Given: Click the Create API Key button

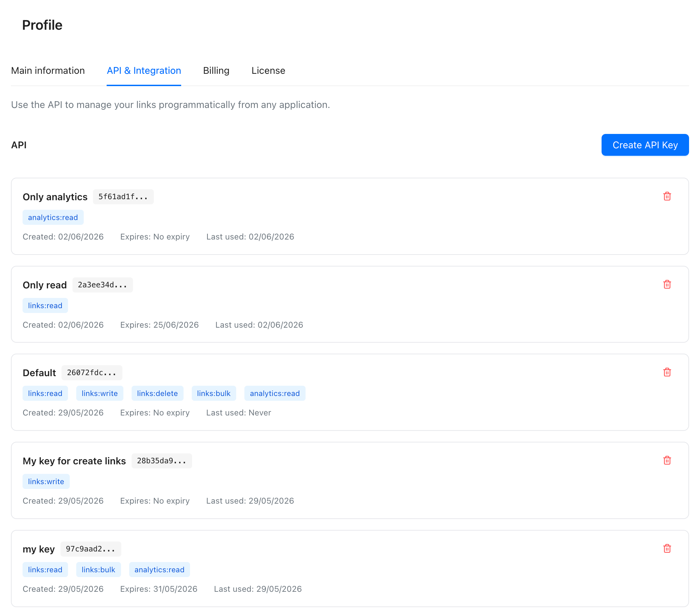Looking at the screenshot, I should point(645,145).
